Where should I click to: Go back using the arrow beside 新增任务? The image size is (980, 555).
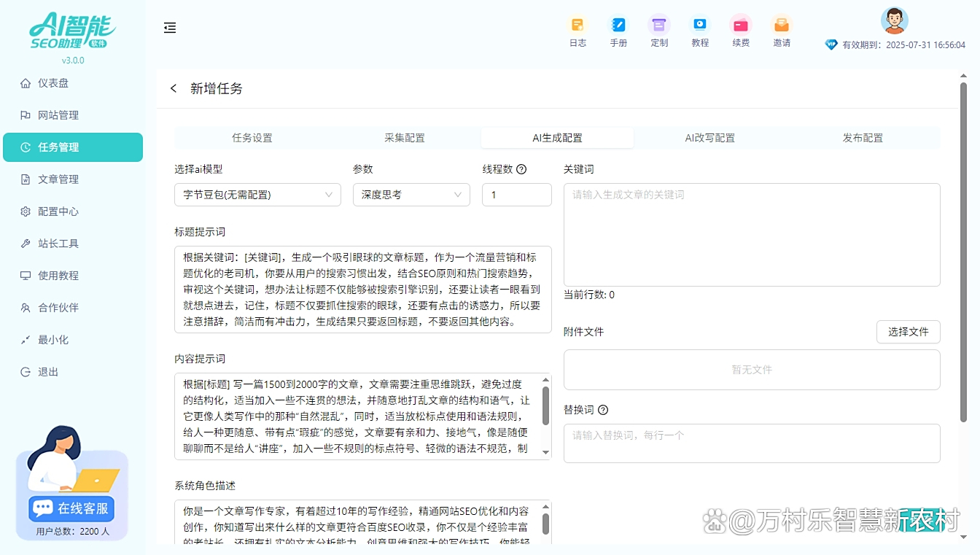(x=174, y=88)
